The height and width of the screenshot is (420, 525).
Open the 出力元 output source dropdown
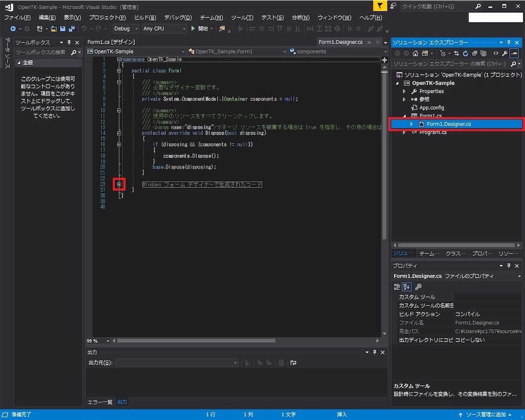176,363
